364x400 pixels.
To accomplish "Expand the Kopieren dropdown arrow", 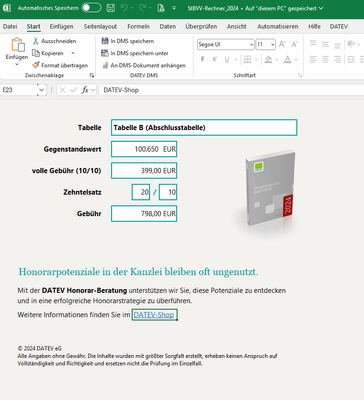I will click(x=73, y=53).
